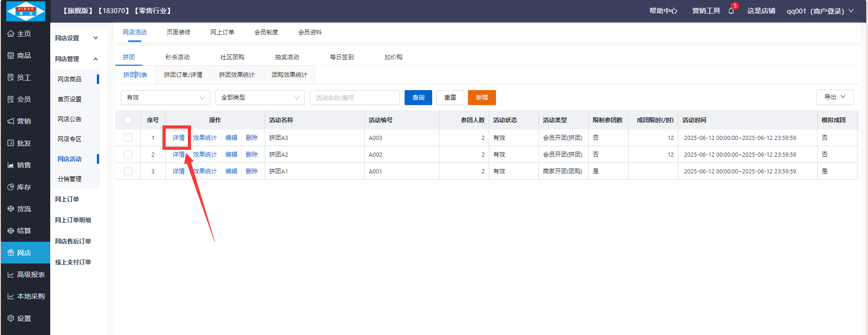Image resolution: width=868 pixels, height=335 pixels.
Task: Expand the 导出 export dropdown
Action: pyautogui.click(x=835, y=97)
